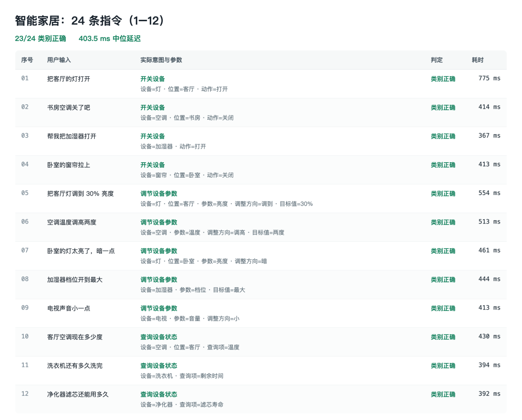Click parameters 设备=窗帘 · 位置=卧室 · 动作=关闭
This screenshot has height=420, width=522.
(187, 175)
